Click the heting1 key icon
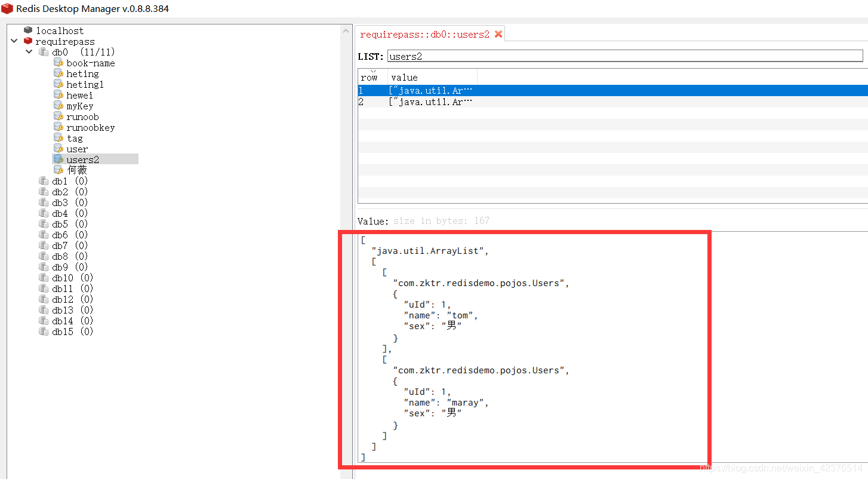The height and width of the screenshot is (479, 868). tap(58, 84)
